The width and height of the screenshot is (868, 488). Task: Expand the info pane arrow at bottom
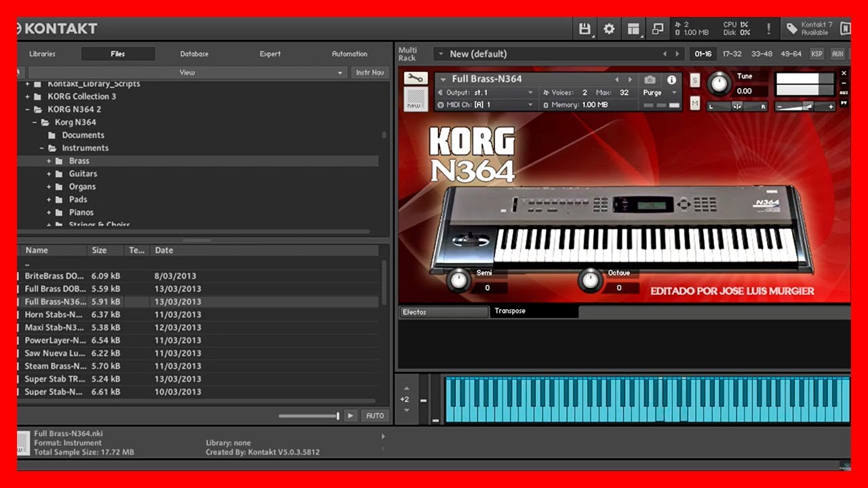[x=384, y=436]
